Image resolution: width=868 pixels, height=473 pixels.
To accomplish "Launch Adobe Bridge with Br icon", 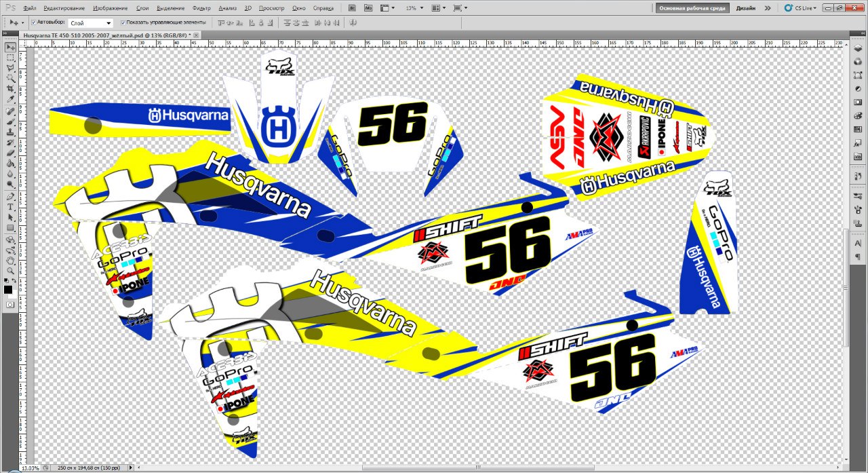I will pyautogui.click(x=353, y=8).
